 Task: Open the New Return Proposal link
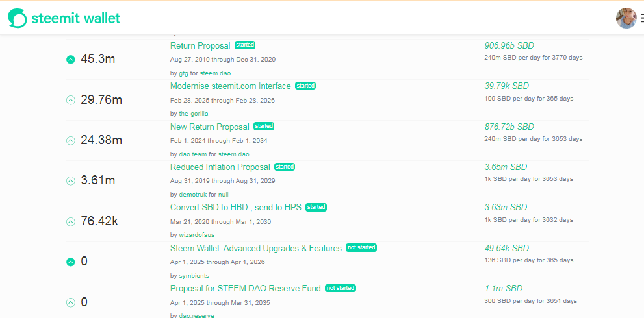[210, 127]
